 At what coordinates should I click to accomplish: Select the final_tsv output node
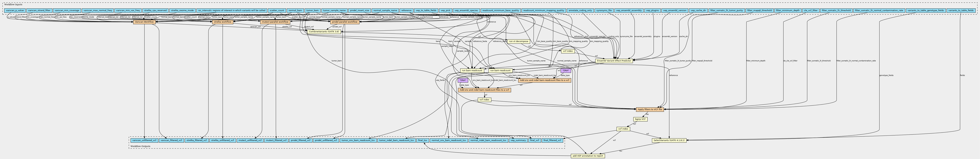tap(423, 140)
